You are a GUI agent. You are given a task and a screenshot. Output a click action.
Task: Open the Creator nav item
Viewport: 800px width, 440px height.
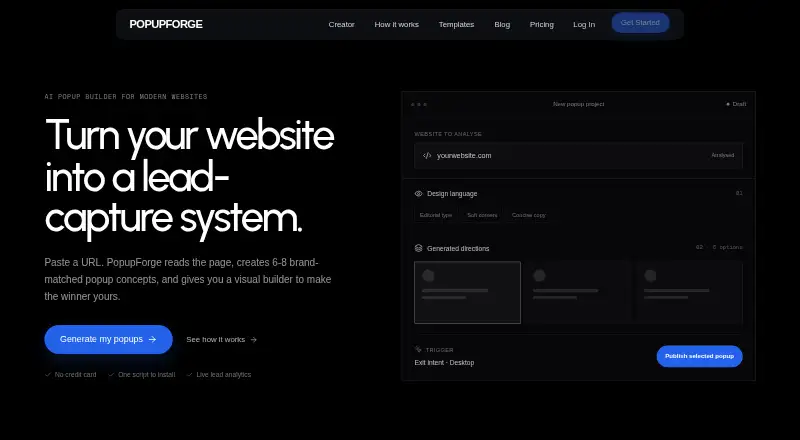tap(341, 25)
